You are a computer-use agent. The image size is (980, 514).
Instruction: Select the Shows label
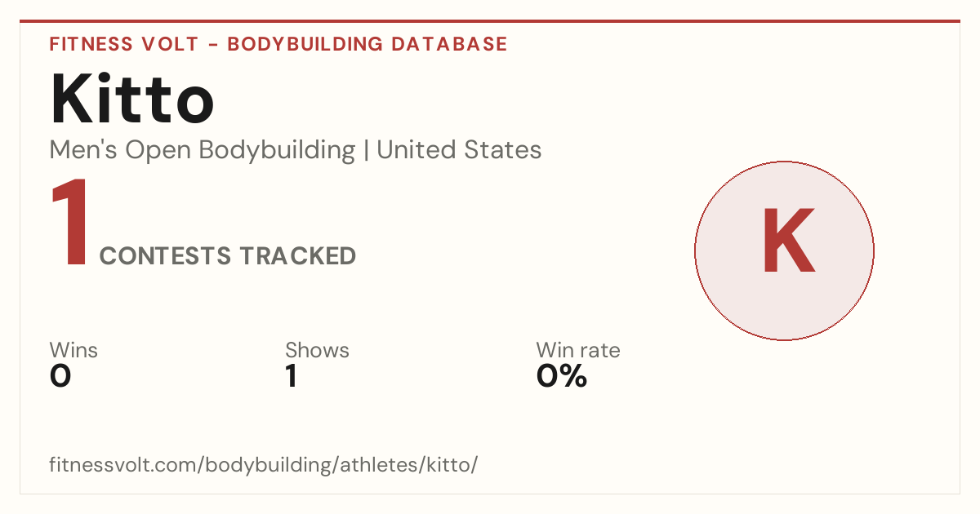[x=317, y=351]
